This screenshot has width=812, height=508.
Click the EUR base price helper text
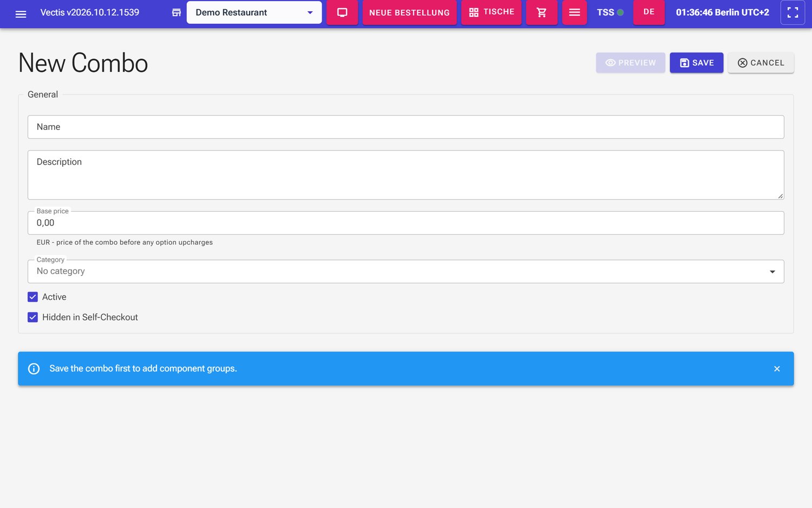click(125, 243)
